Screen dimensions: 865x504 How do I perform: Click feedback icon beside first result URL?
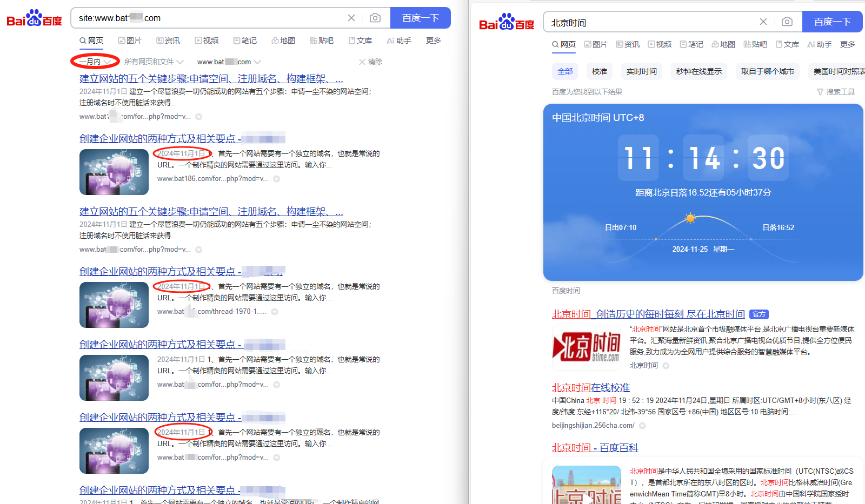199,117
